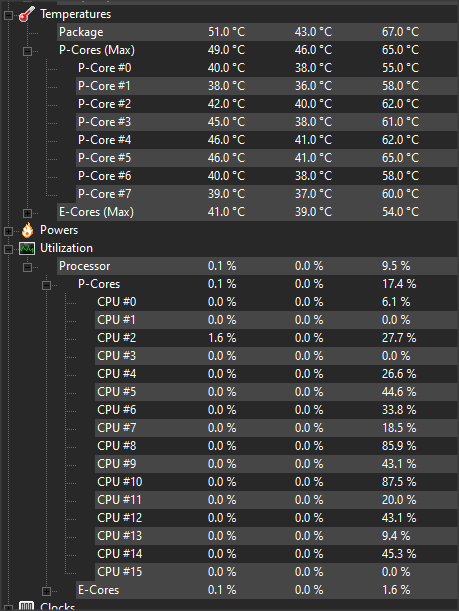Click the Clocks chip icon

click(27, 606)
